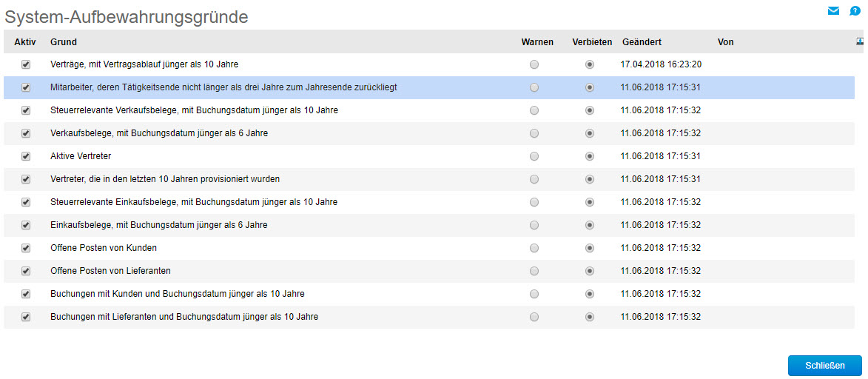This screenshot has height=379, width=868.
Task: Sort by the Geändert column header
Action: (x=642, y=42)
